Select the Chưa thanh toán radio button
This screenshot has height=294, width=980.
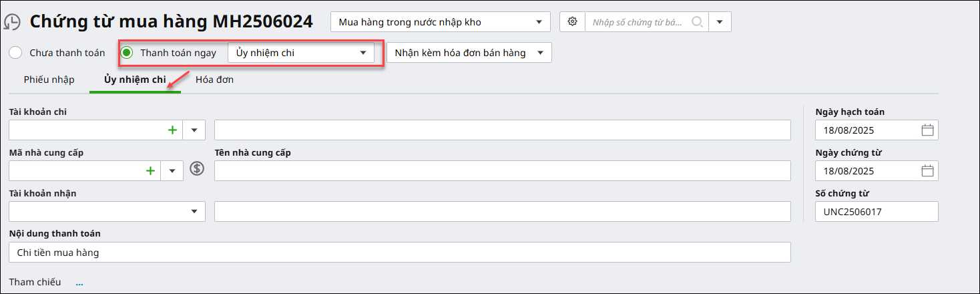tap(15, 53)
